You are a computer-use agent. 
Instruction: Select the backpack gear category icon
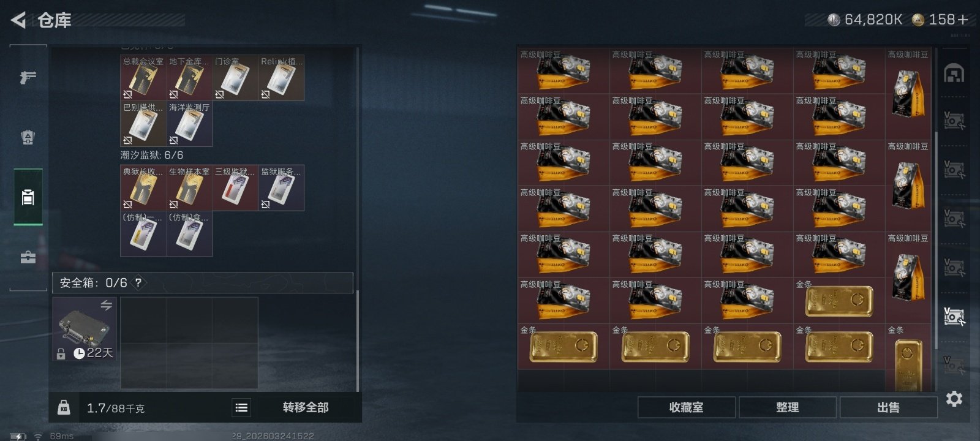tap(28, 137)
